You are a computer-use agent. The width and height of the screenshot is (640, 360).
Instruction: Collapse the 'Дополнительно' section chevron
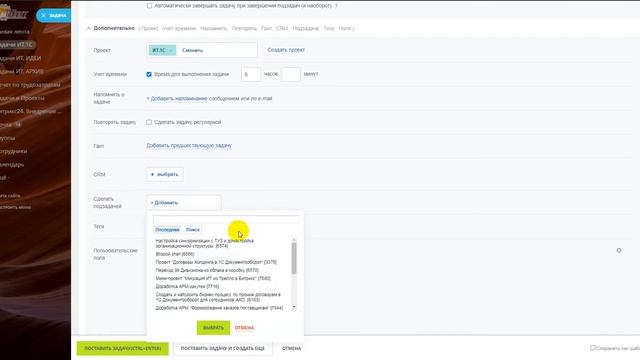(x=89, y=28)
